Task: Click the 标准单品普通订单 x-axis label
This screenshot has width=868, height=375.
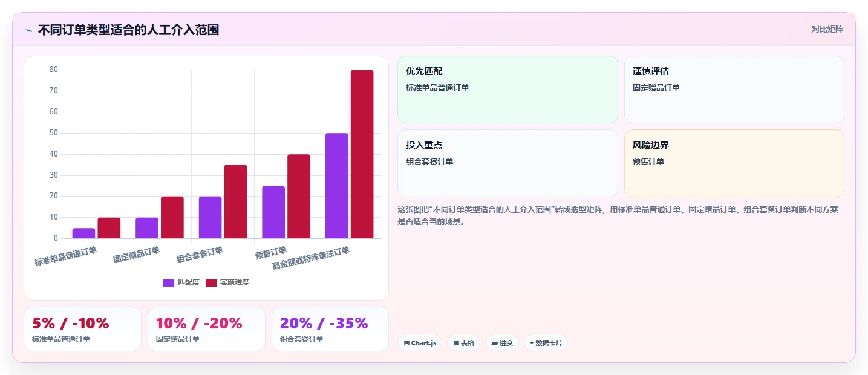Action: 65,256
